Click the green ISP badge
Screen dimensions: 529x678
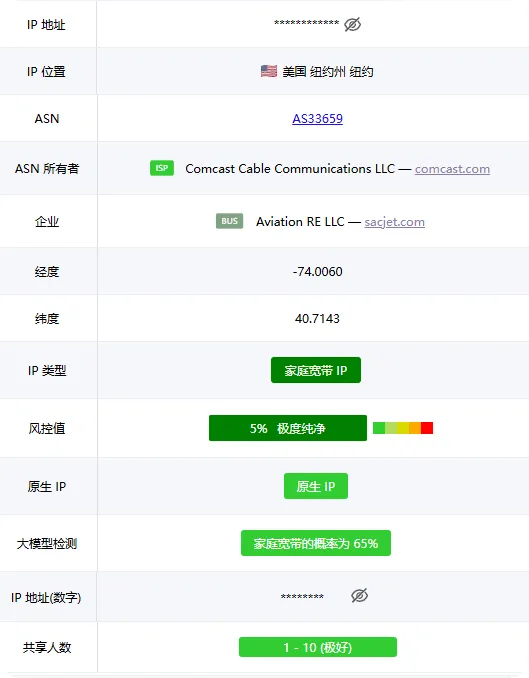pyautogui.click(x=162, y=168)
